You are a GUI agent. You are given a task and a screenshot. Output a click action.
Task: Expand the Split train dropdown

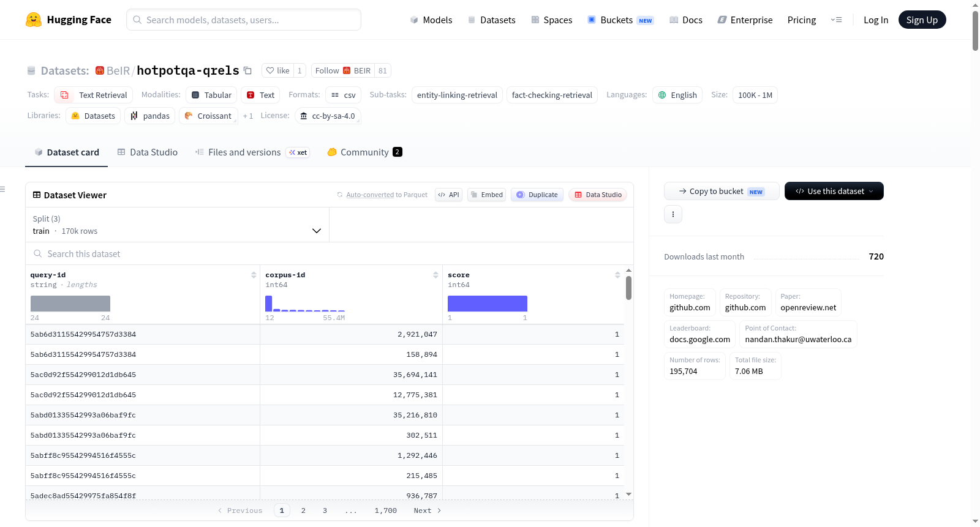177,225
